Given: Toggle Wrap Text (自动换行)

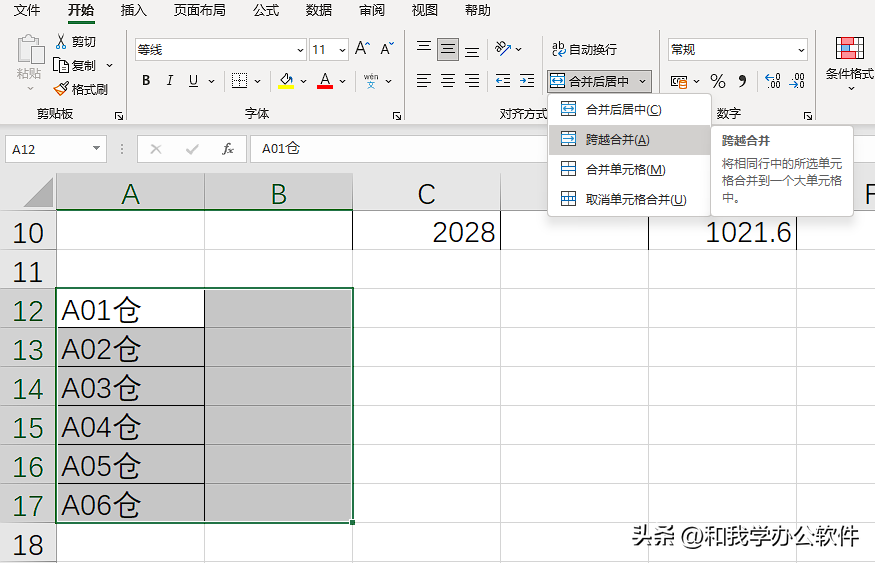Looking at the screenshot, I should click(584, 49).
